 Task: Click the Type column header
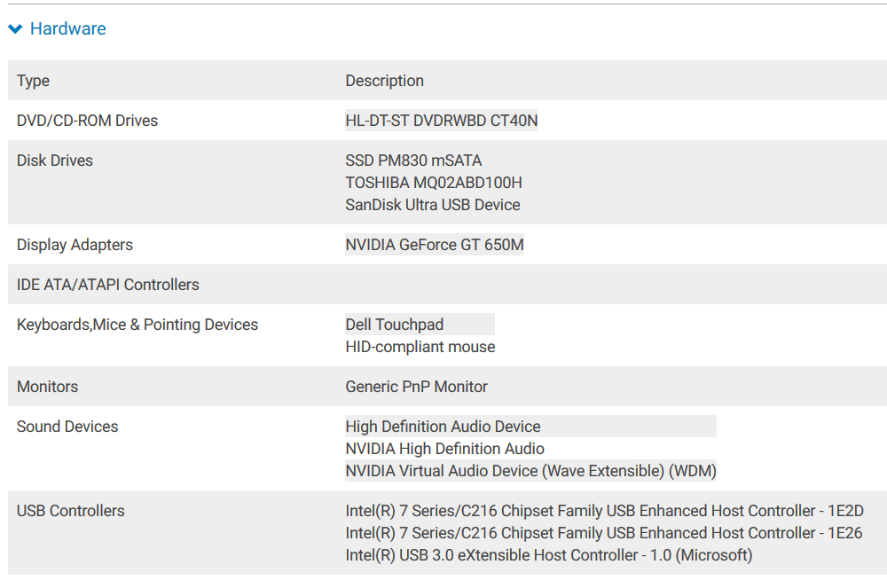coord(33,81)
